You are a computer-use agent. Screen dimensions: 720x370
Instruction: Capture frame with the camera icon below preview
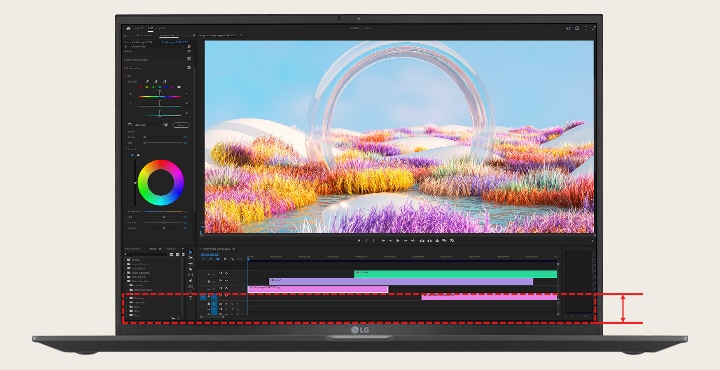422,241
